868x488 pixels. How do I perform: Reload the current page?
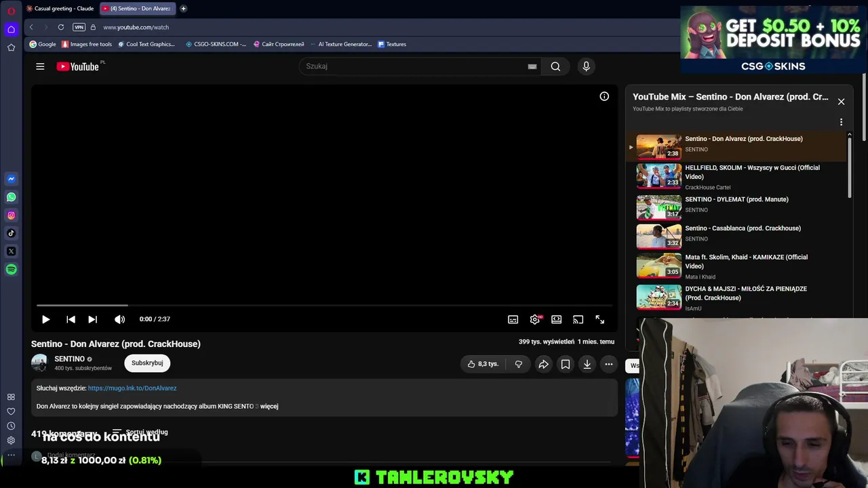tap(61, 27)
